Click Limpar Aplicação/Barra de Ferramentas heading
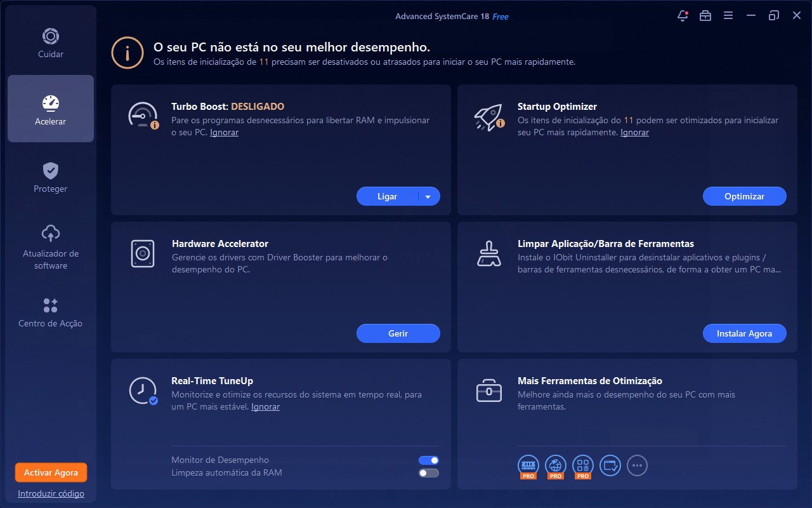The width and height of the screenshot is (812, 508). 606,244
